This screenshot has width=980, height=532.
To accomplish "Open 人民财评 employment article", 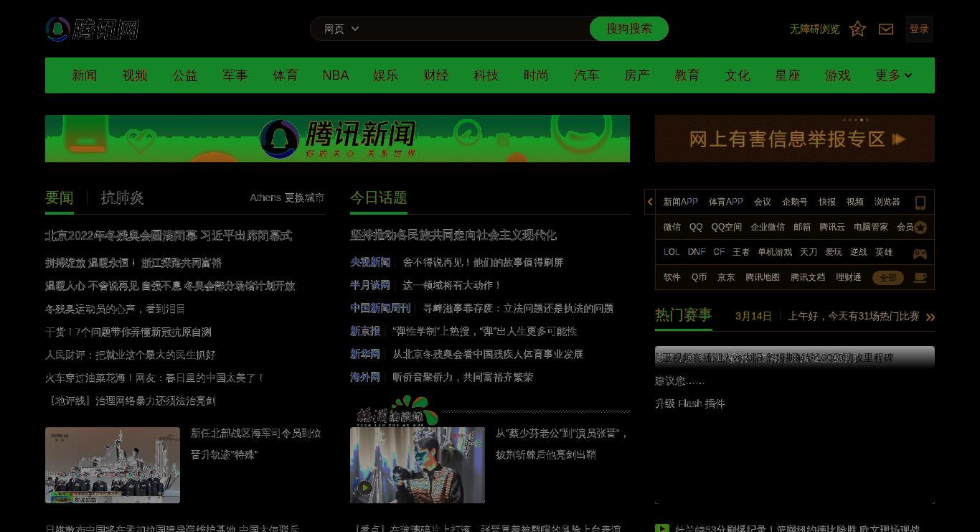I will pyautogui.click(x=131, y=355).
